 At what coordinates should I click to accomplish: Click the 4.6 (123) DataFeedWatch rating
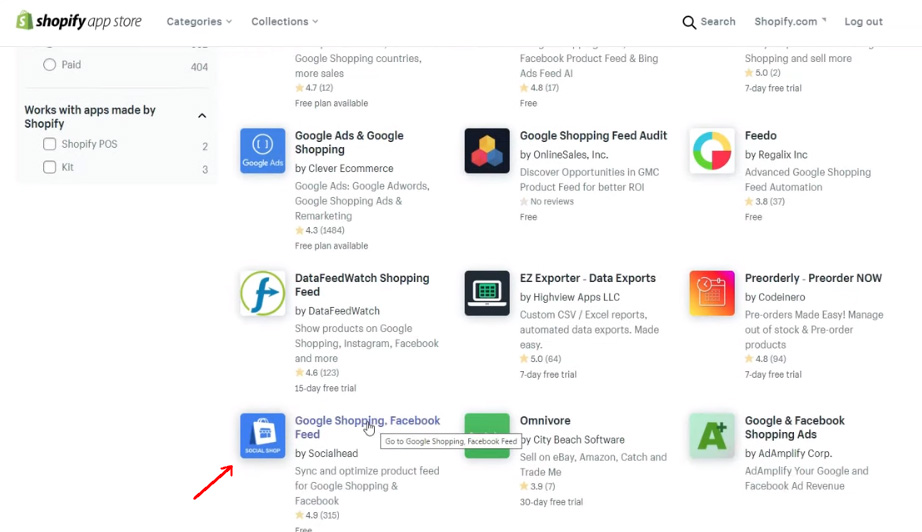[x=317, y=373]
